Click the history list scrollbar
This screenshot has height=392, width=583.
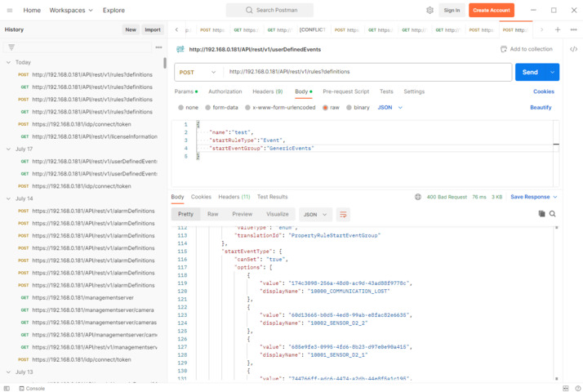coord(164,64)
